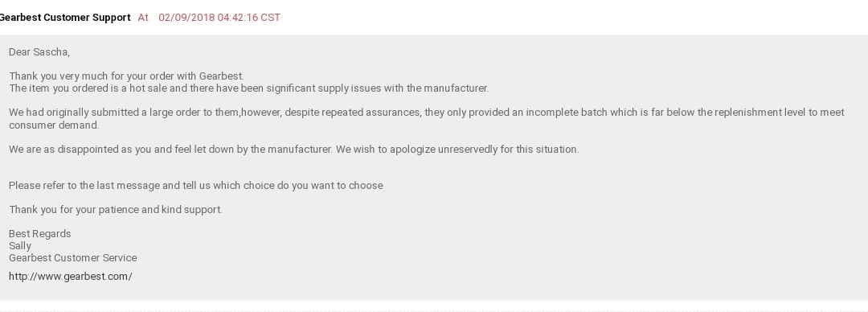
Task: Click the "consumer demand." line
Action: coord(54,125)
